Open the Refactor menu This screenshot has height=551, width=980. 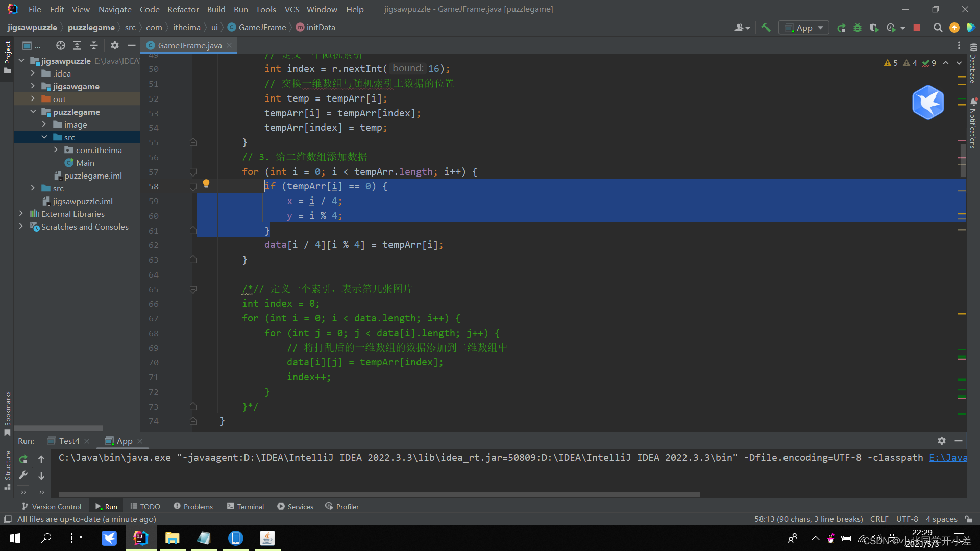click(x=183, y=9)
